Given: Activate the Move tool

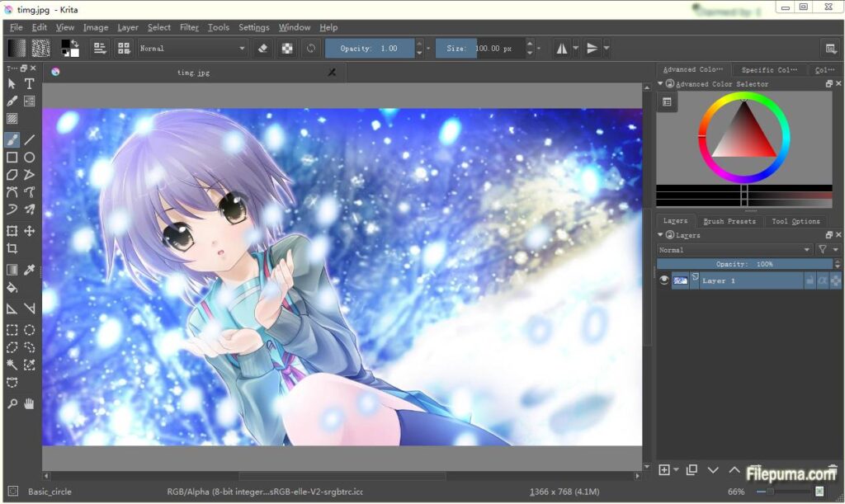Looking at the screenshot, I should coord(29,231).
